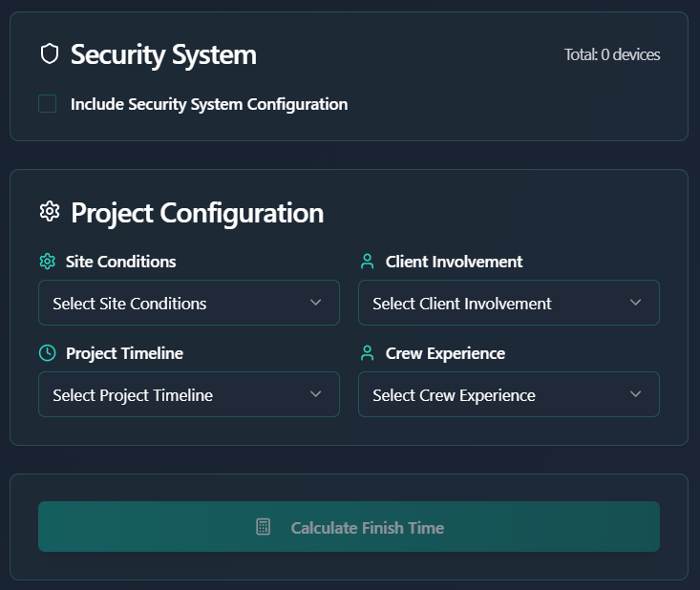Click the 'Include Security System Configuration' label text
The width and height of the screenshot is (700, 590).
tap(209, 104)
